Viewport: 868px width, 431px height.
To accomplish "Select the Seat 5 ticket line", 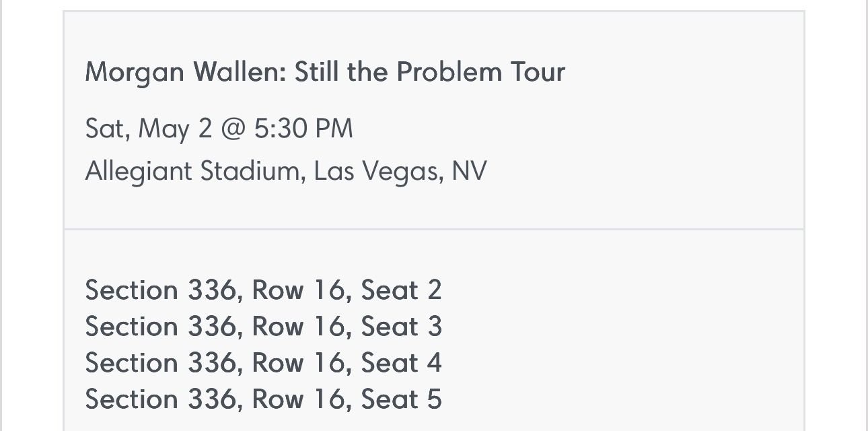I will point(263,399).
